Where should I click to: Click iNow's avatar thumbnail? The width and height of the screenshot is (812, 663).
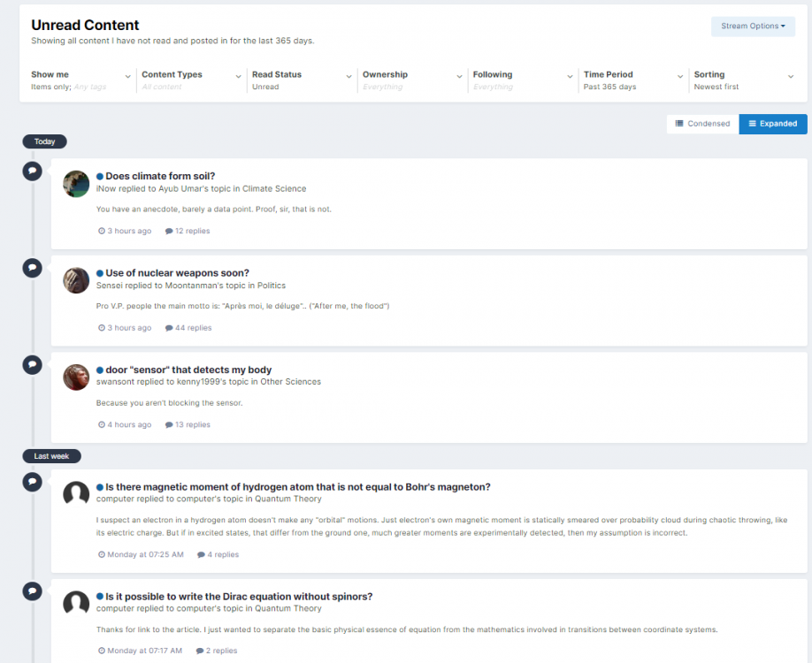click(x=75, y=184)
